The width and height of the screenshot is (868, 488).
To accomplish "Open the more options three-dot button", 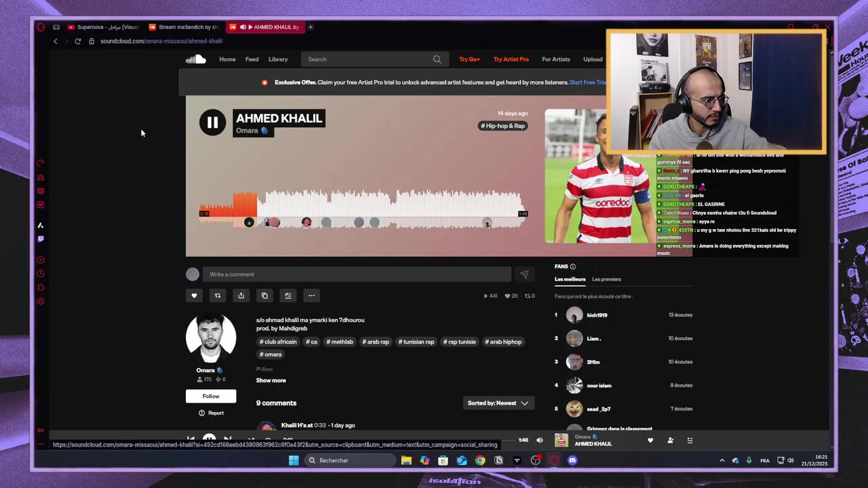I will [x=311, y=296].
